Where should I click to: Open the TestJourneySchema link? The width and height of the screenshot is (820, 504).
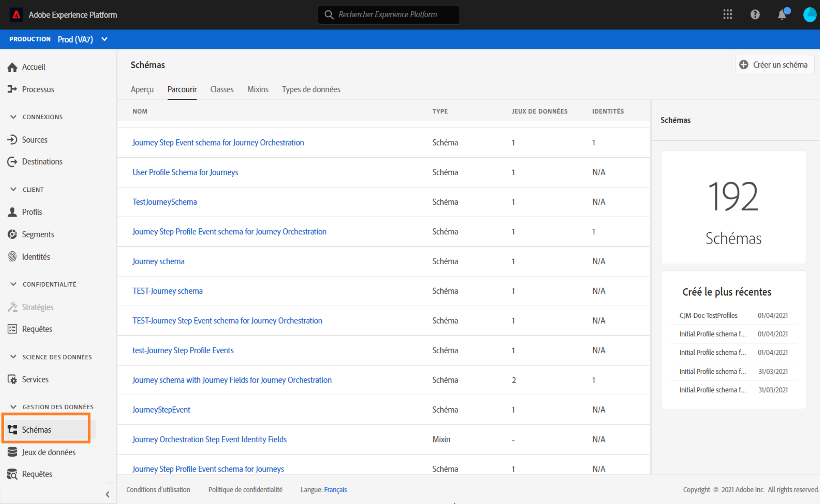point(164,202)
